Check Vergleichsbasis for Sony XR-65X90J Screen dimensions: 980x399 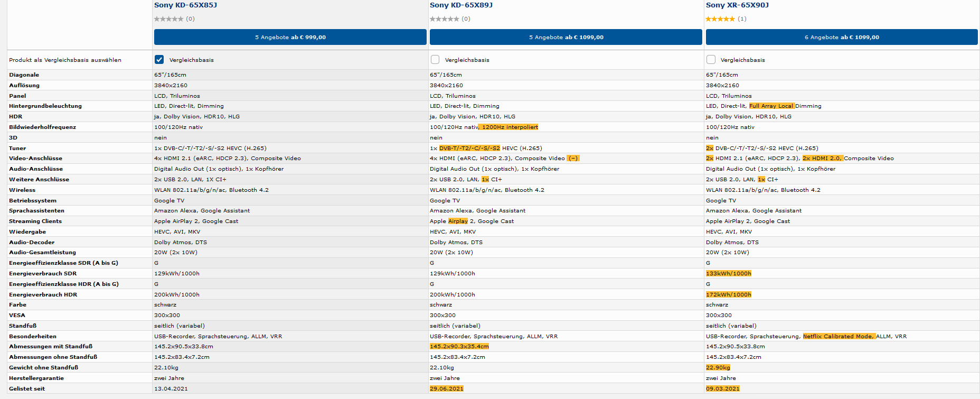click(x=711, y=60)
